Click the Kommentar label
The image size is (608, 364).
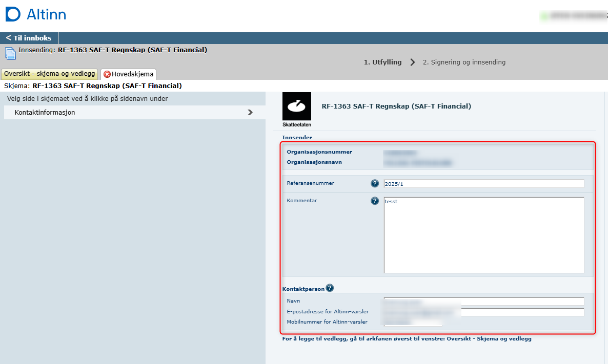pos(302,201)
